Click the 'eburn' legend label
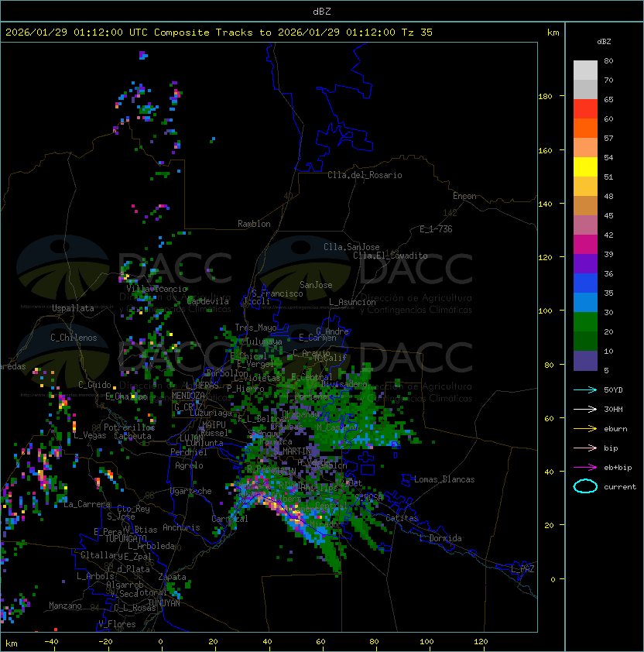 coord(615,429)
